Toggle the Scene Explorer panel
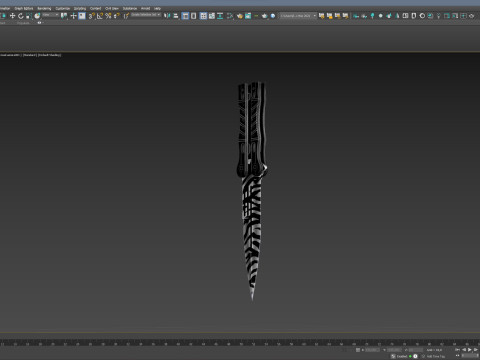 pos(185,16)
